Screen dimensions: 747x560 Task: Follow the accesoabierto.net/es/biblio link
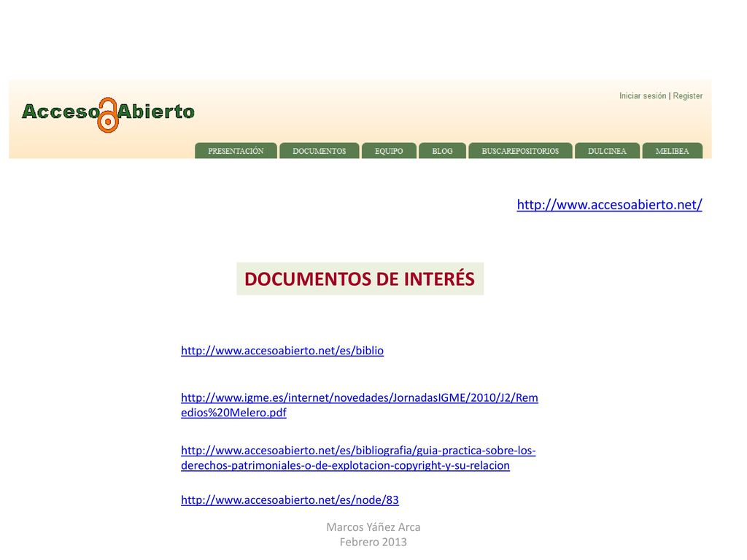(282, 351)
